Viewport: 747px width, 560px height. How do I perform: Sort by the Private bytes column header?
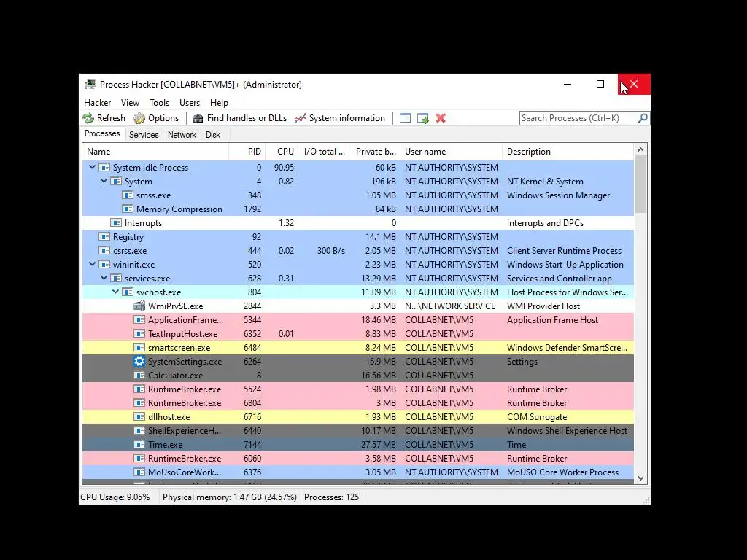click(x=375, y=152)
